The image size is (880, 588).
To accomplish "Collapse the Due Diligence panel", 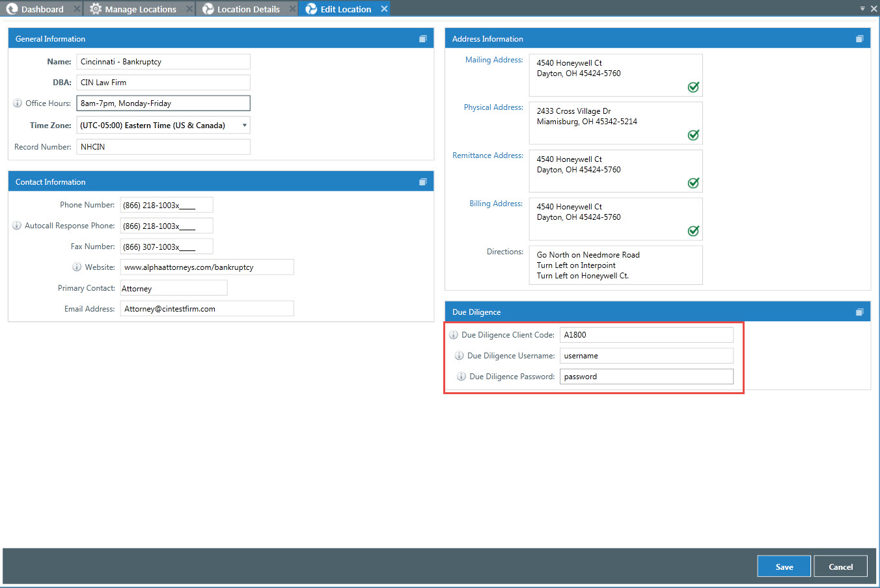I will 859,312.
